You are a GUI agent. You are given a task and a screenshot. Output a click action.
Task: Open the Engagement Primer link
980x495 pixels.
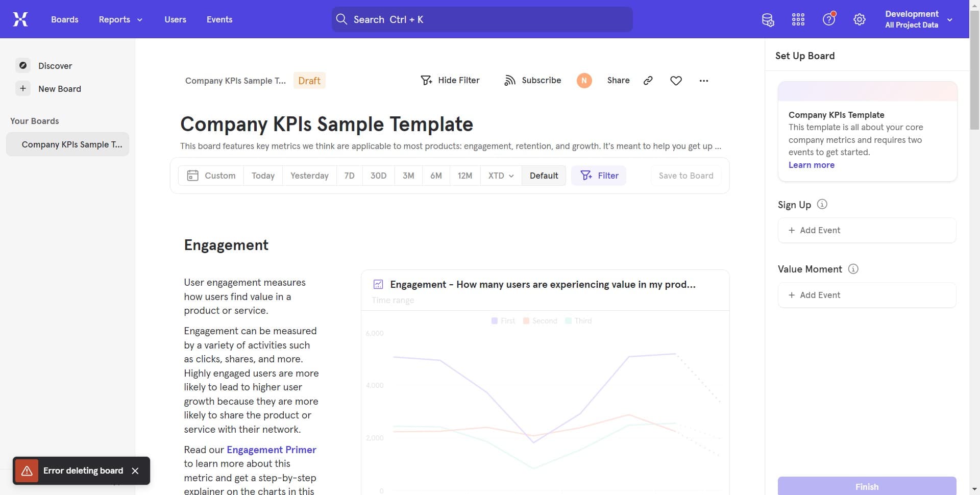[271, 450]
